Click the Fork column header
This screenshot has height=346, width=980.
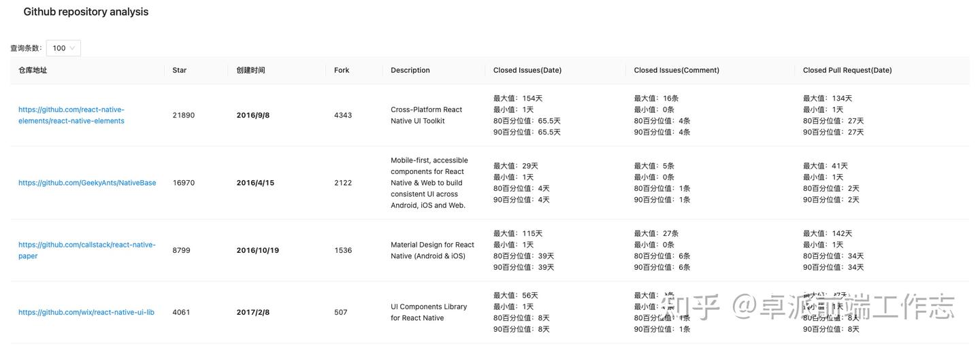pos(342,70)
